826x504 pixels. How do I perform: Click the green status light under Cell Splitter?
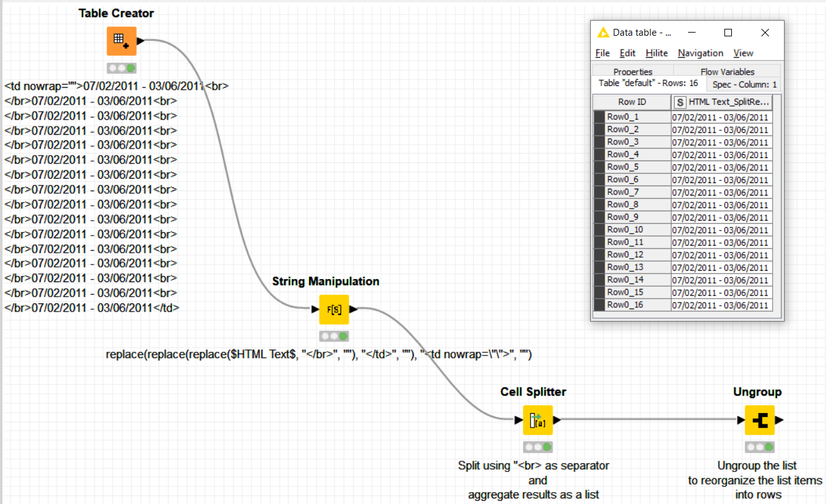click(546, 446)
